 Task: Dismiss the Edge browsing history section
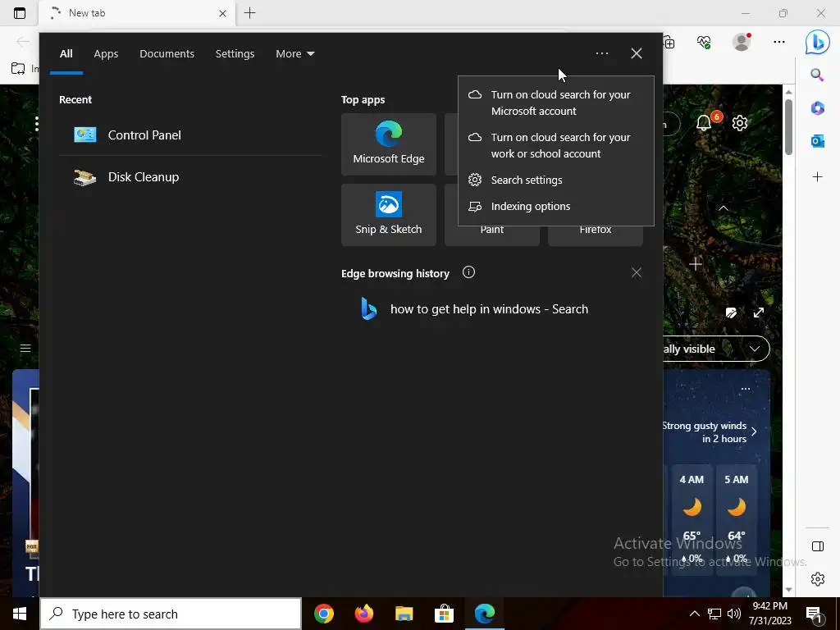pos(637,272)
